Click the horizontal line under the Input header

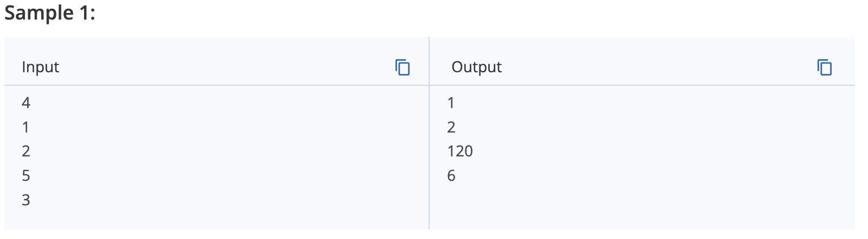coord(216,85)
